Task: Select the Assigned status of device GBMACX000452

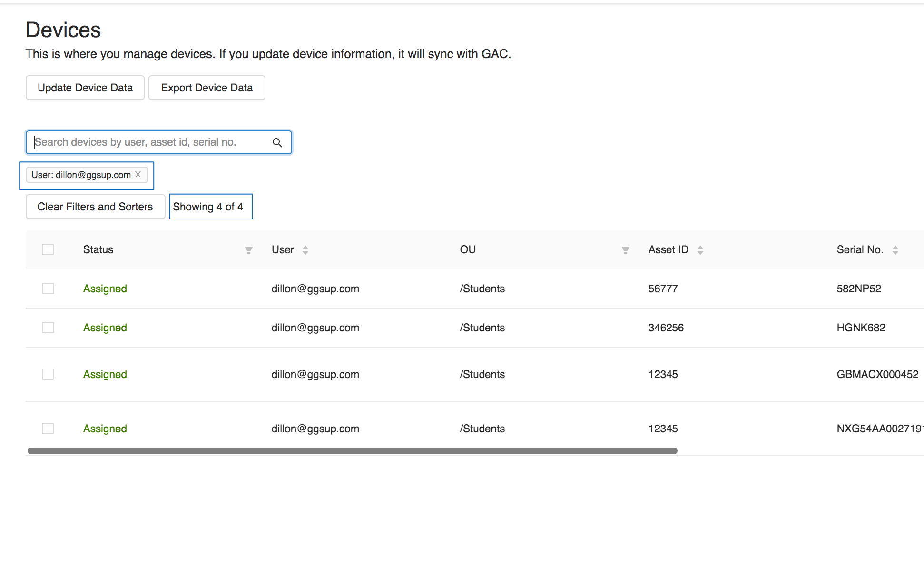Action: click(x=105, y=374)
